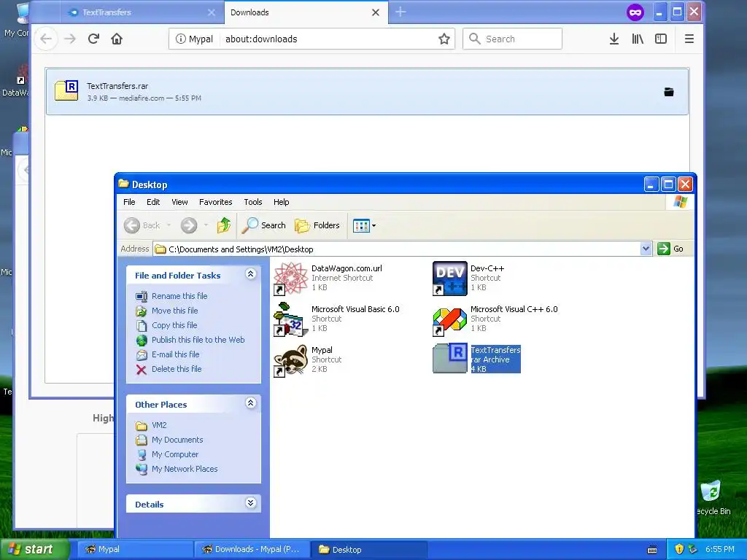Open the Favorites menu in Explorer
The height and width of the screenshot is (560, 747).
click(215, 202)
